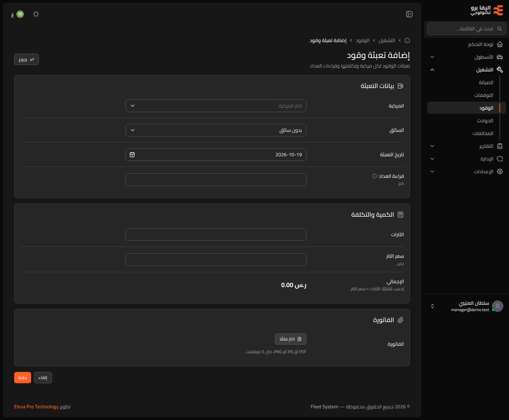Collapse the التشغيل operations menu
The image size is (509, 420).
click(x=467, y=70)
